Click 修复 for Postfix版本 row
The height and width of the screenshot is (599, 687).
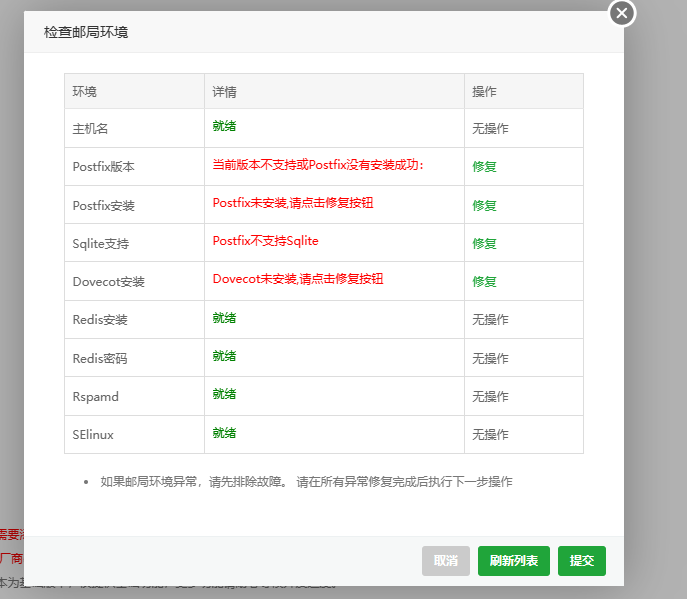484,167
